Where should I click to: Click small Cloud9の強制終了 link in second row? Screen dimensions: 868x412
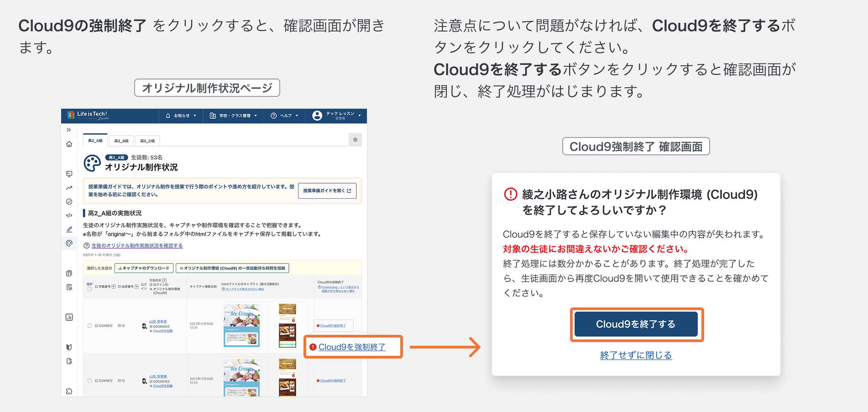click(333, 380)
